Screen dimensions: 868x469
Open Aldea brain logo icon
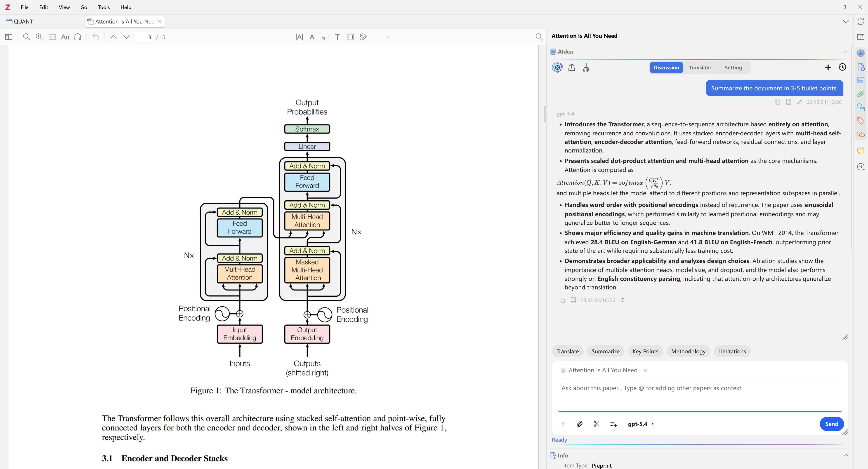pos(557,67)
